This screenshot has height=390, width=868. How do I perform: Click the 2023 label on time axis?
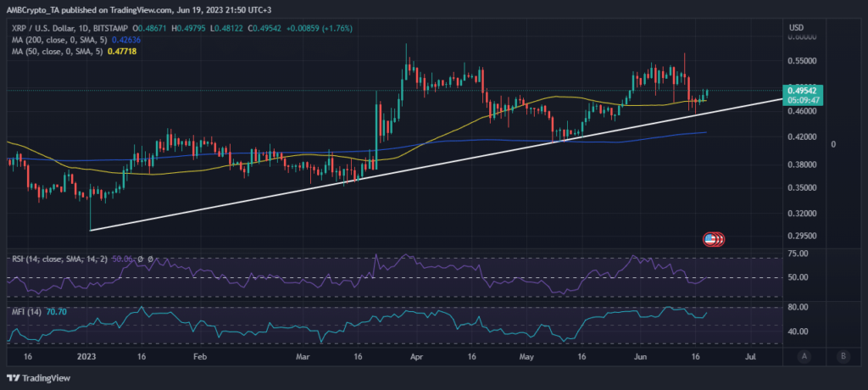point(88,358)
